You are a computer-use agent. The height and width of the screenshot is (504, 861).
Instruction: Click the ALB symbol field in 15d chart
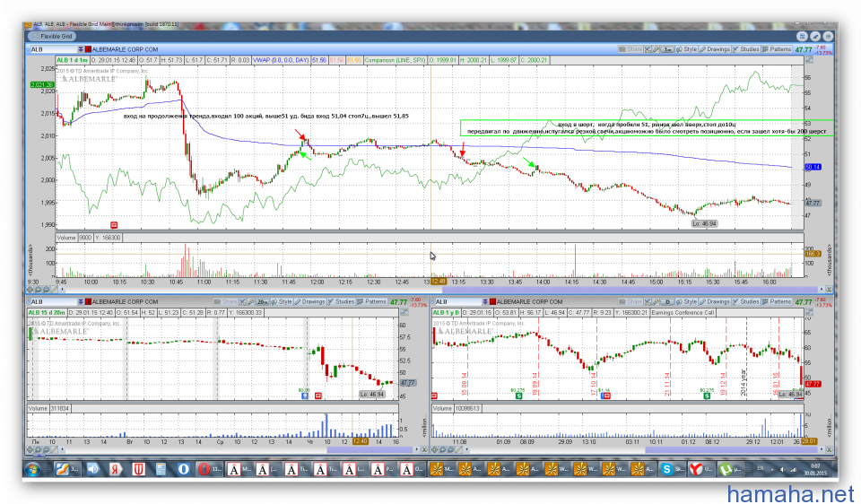click(x=52, y=302)
